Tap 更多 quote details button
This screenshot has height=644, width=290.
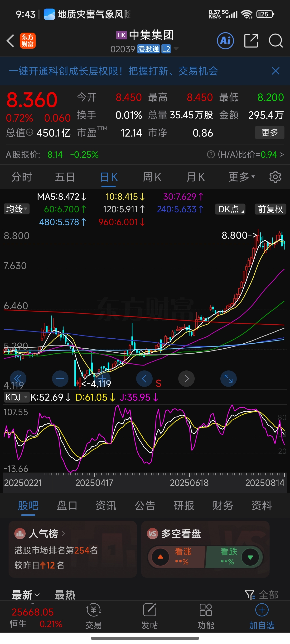tap(270, 133)
